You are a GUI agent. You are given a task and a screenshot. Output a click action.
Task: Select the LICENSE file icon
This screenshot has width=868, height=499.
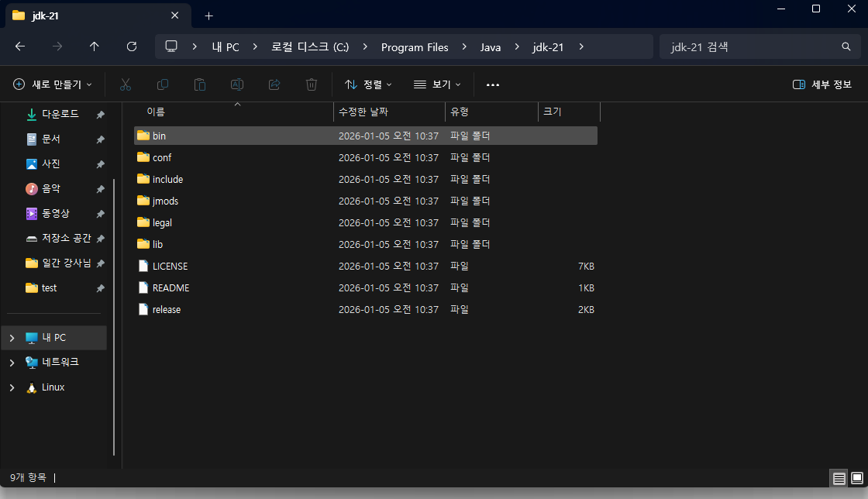143,266
